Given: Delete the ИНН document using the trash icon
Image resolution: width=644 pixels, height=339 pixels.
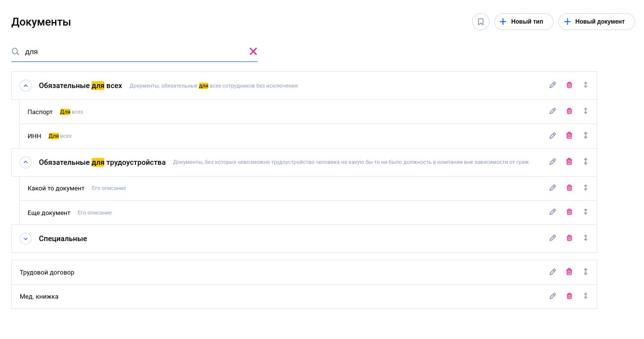Looking at the screenshot, I should point(569,135).
